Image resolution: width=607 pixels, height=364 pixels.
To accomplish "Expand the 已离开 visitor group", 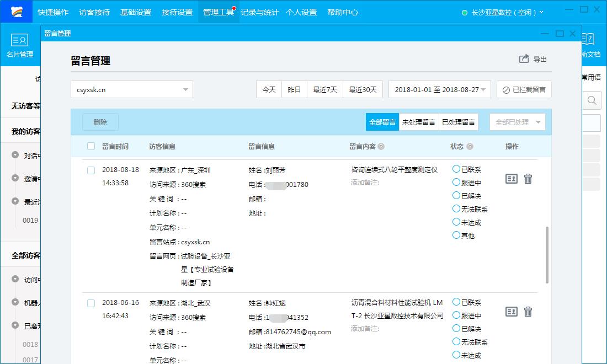I will 15,325.
